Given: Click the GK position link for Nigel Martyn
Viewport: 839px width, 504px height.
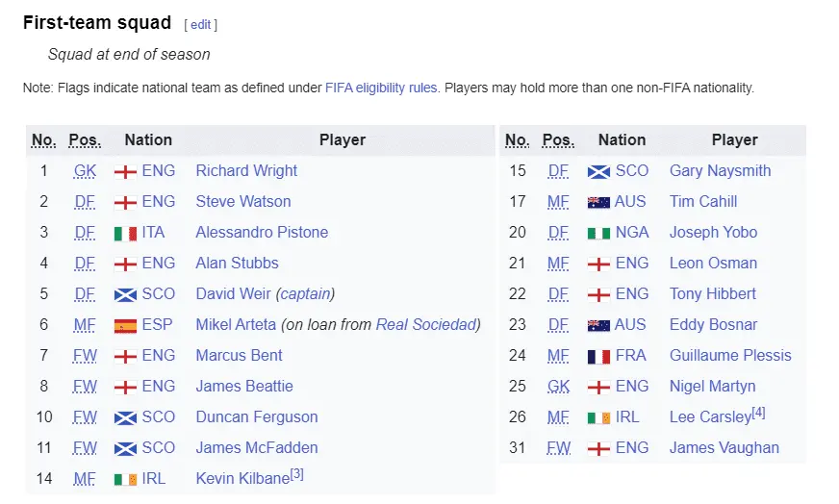Looking at the screenshot, I should coord(558,386).
